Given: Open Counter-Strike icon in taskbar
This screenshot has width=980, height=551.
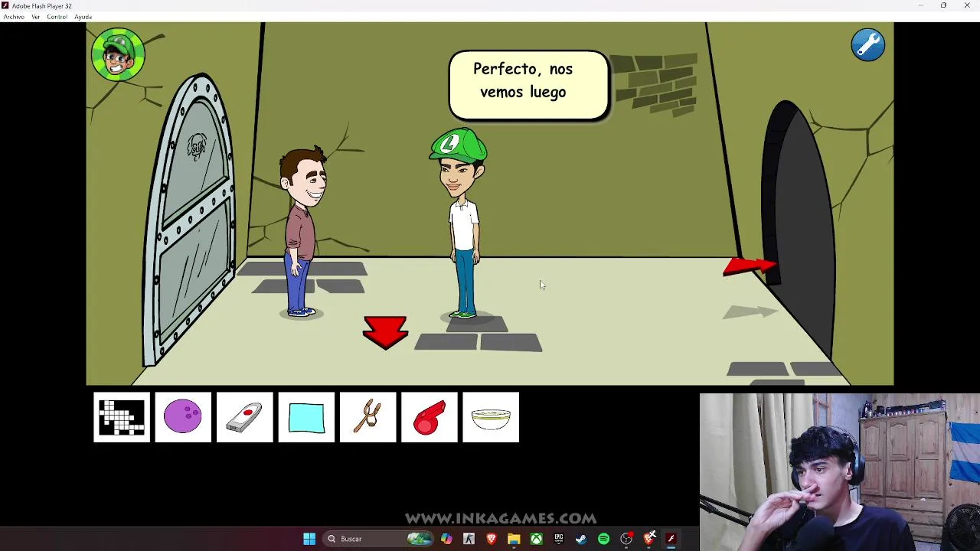Looking at the screenshot, I should point(469,539).
